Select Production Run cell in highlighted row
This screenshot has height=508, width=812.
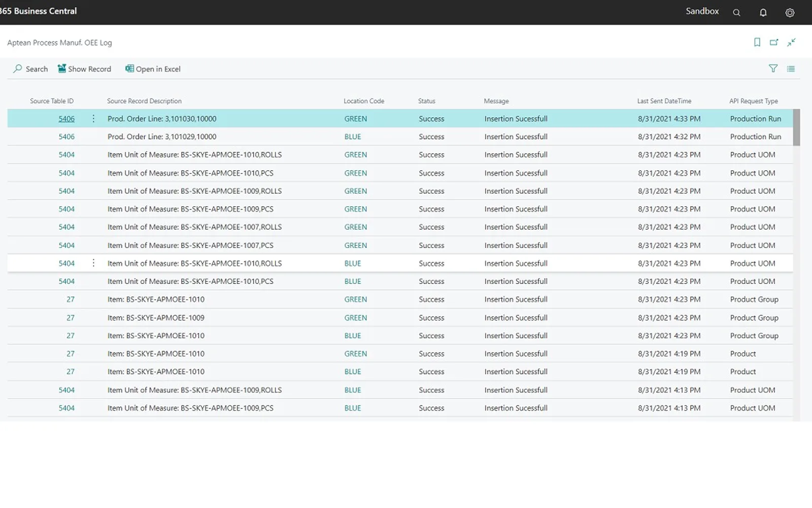[x=756, y=119]
